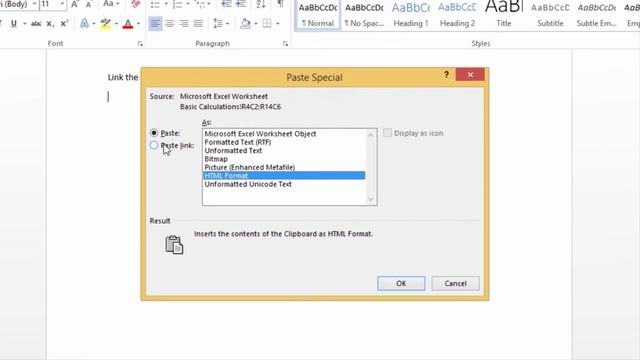Expand highlight color dropdown arrow
640x360 pixels.
tap(116, 24)
